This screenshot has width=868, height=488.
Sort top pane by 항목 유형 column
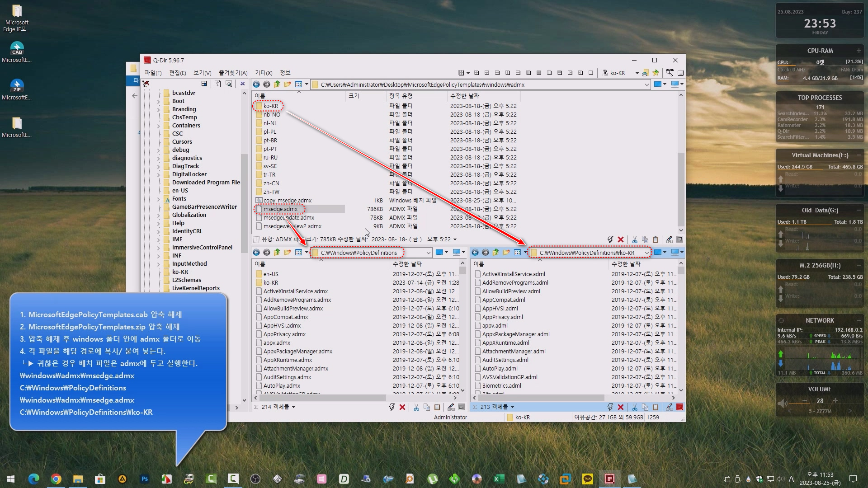coord(416,96)
